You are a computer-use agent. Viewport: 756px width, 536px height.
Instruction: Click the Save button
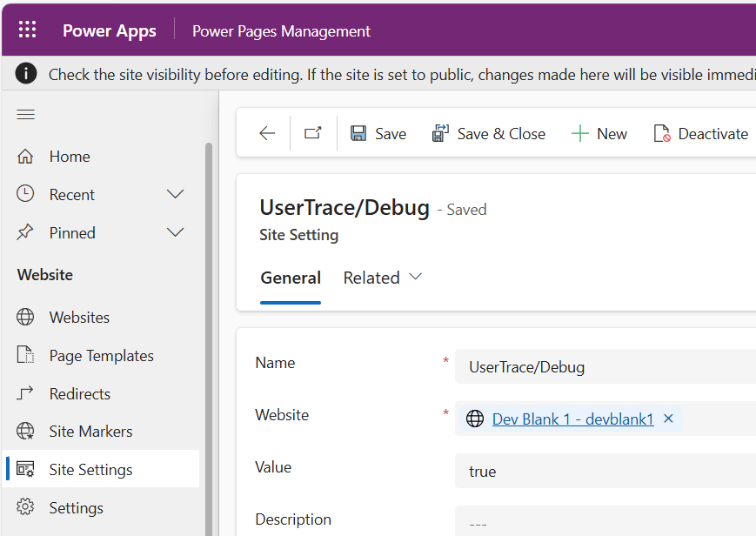coord(378,133)
